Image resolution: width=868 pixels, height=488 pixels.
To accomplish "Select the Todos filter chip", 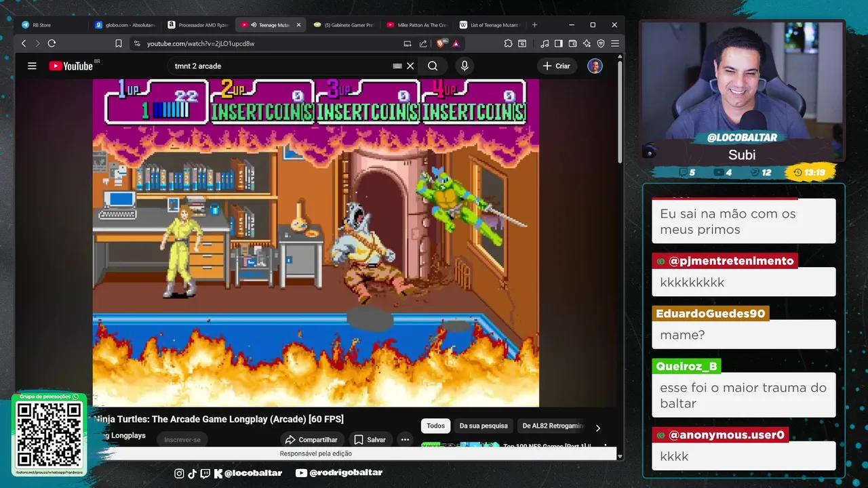I will coord(436,426).
